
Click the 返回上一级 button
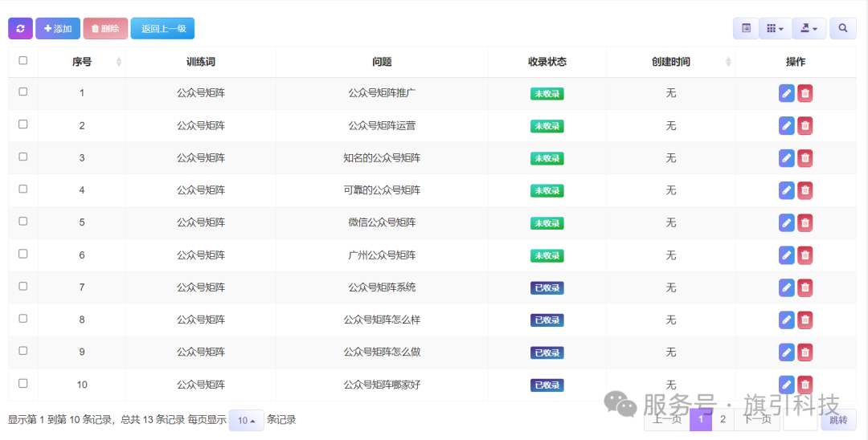point(163,29)
